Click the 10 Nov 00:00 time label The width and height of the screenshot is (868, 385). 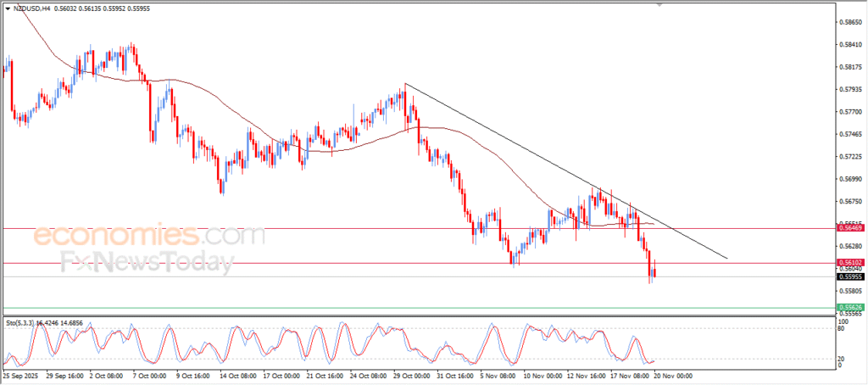(541, 374)
